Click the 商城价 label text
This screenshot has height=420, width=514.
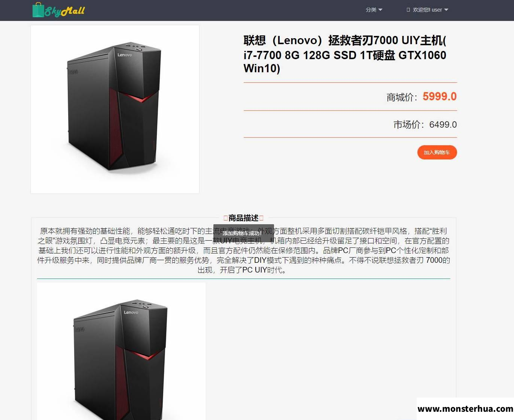(402, 97)
